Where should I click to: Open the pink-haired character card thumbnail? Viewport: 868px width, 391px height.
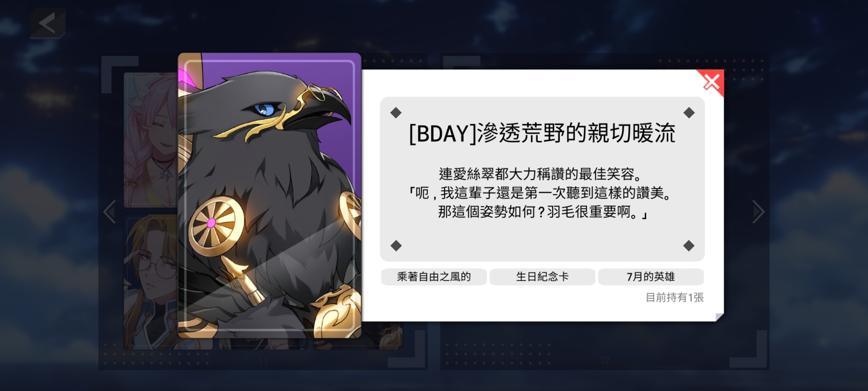(x=151, y=140)
